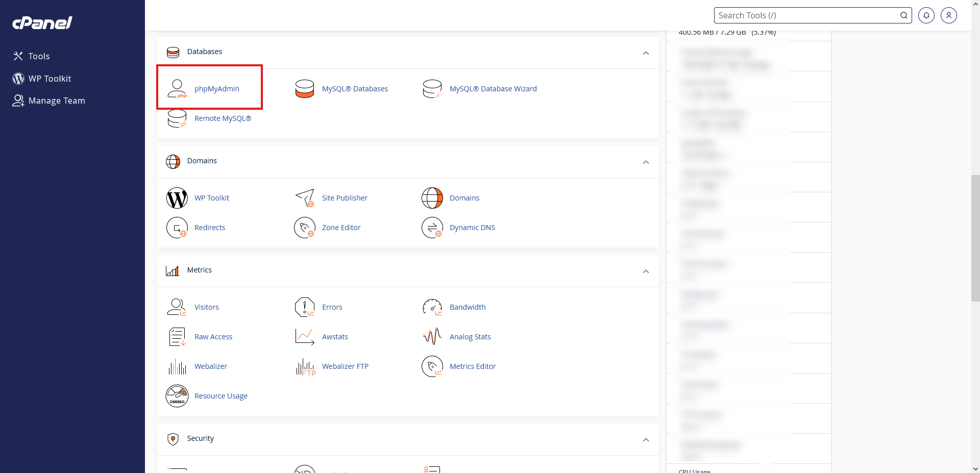Screen dimensions: 980x473
Task: Click the Databases section heading
Action: click(x=205, y=52)
